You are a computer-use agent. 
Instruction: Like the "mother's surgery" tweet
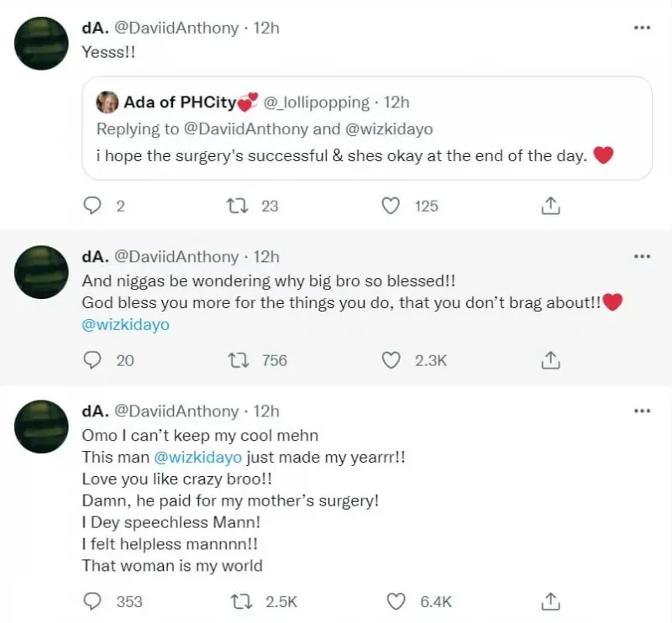click(397, 601)
